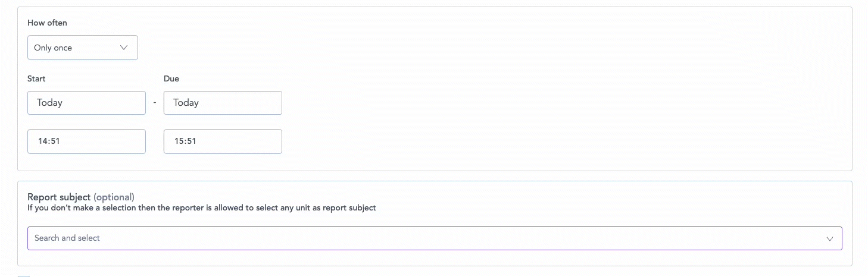Click the "Only once" value text
The height and width of the screenshot is (277, 868).
pyautogui.click(x=53, y=48)
